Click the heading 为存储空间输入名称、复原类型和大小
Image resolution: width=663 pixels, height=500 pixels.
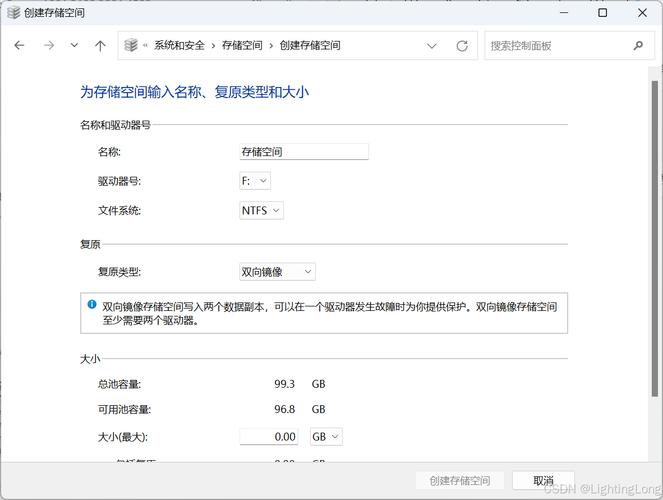pyautogui.click(x=195, y=92)
